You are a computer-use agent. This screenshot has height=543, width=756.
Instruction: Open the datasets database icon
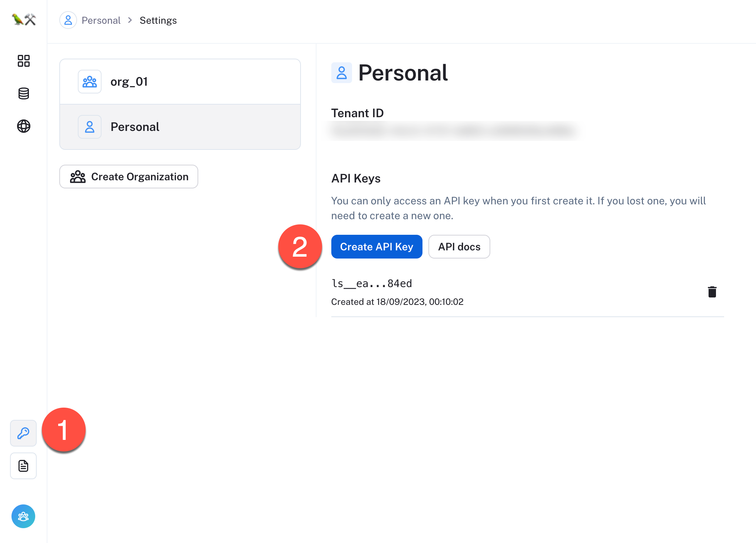pos(23,93)
